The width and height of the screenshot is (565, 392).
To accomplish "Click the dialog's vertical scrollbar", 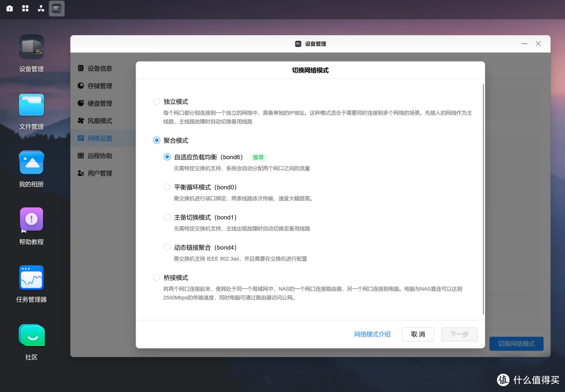I will [x=483, y=199].
